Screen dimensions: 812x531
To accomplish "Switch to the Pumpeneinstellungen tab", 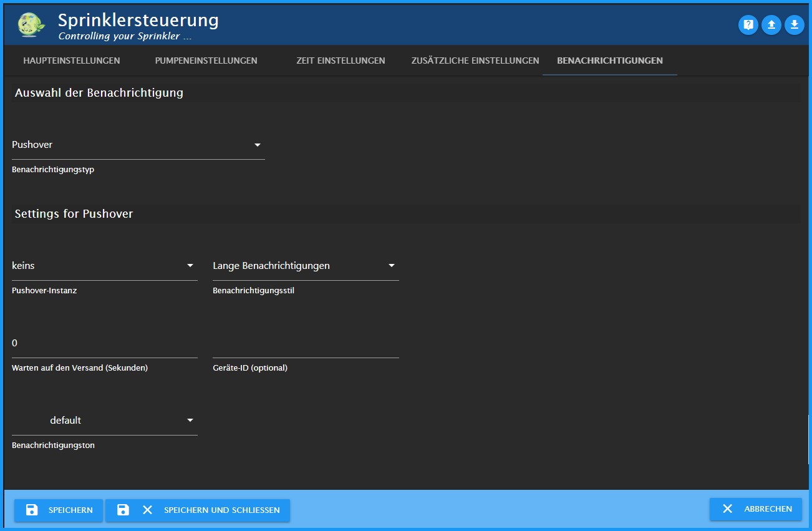I will (206, 61).
